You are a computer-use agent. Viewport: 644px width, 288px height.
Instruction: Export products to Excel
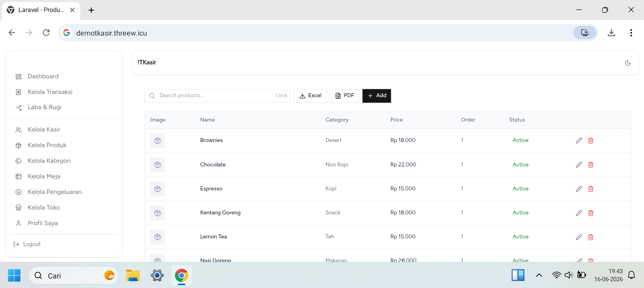[x=310, y=96]
